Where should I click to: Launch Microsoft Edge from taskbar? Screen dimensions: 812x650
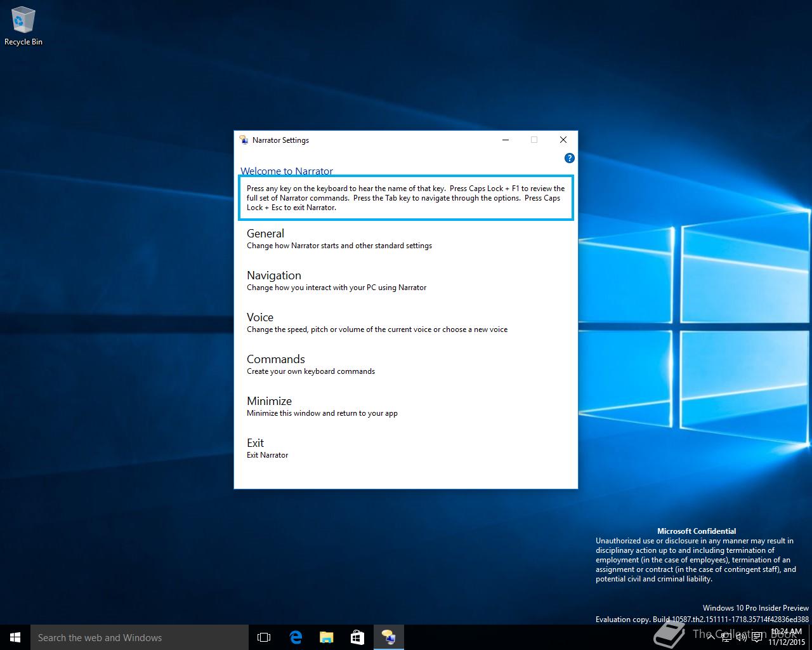(x=296, y=637)
